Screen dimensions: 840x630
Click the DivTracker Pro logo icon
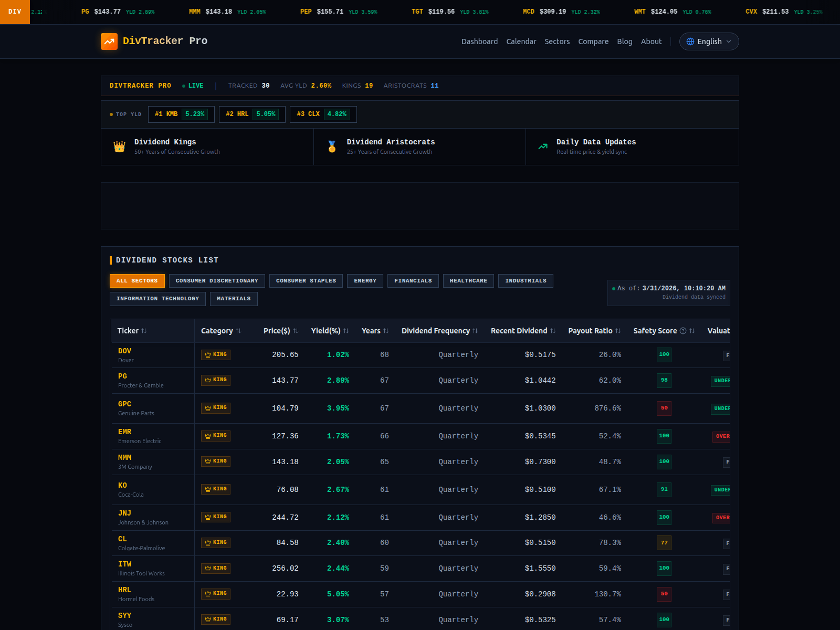(x=109, y=41)
